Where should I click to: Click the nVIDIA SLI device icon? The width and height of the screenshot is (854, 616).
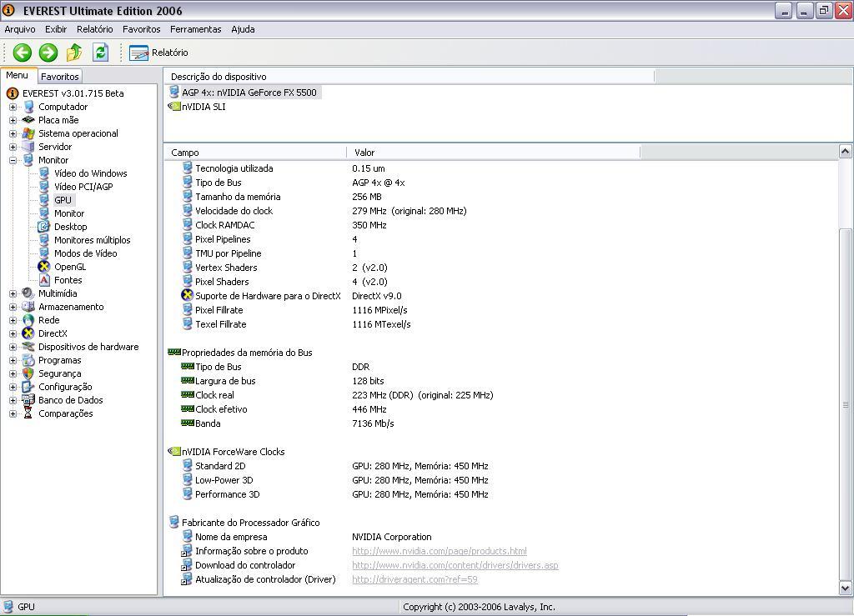174,107
